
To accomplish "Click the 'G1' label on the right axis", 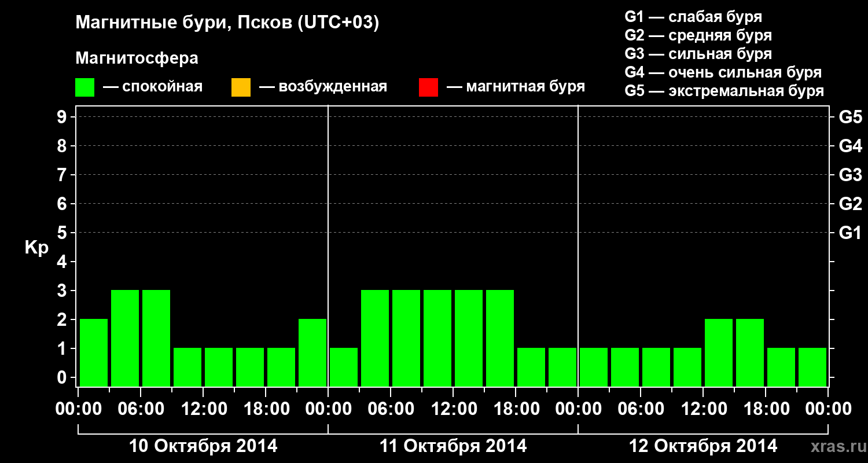I will point(850,233).
